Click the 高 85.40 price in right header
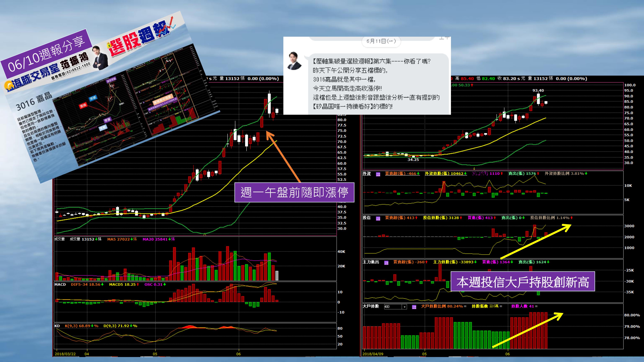The height and width of the screenshot is (362, 644). click(464, 79)
